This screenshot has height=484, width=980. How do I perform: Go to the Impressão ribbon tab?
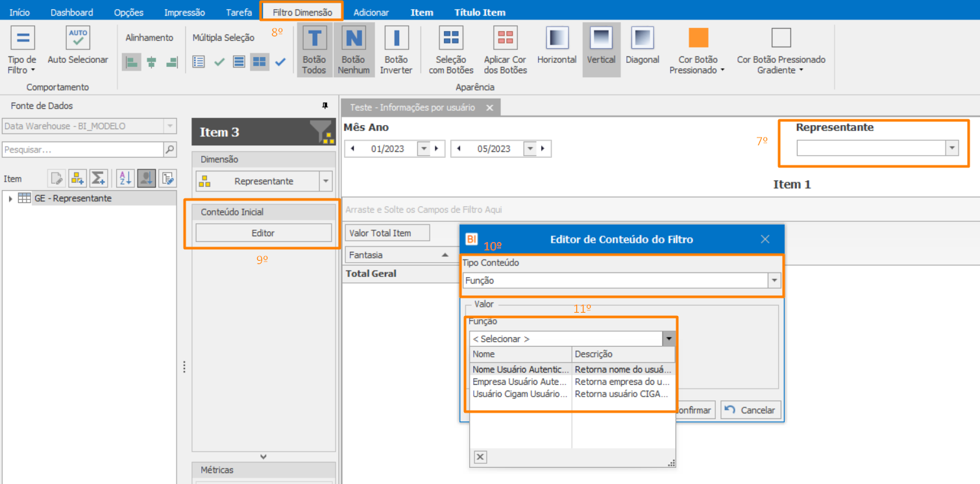[184, 12]
